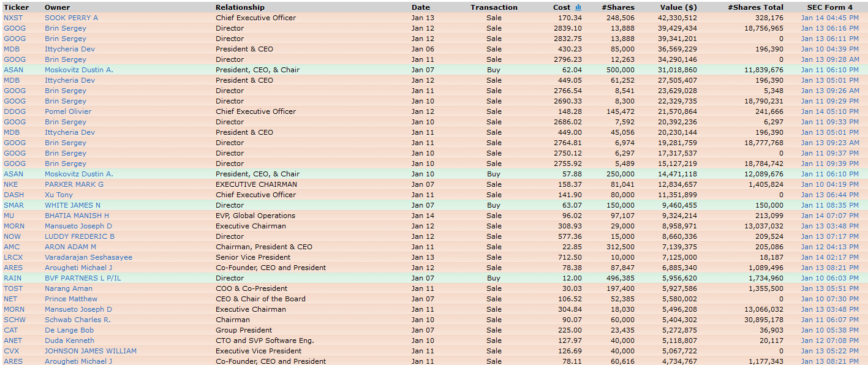Open SEC filing dated Jan 14 04:45 PM
This screenshot has height=365, width=868.
click(x=829, y=18)
